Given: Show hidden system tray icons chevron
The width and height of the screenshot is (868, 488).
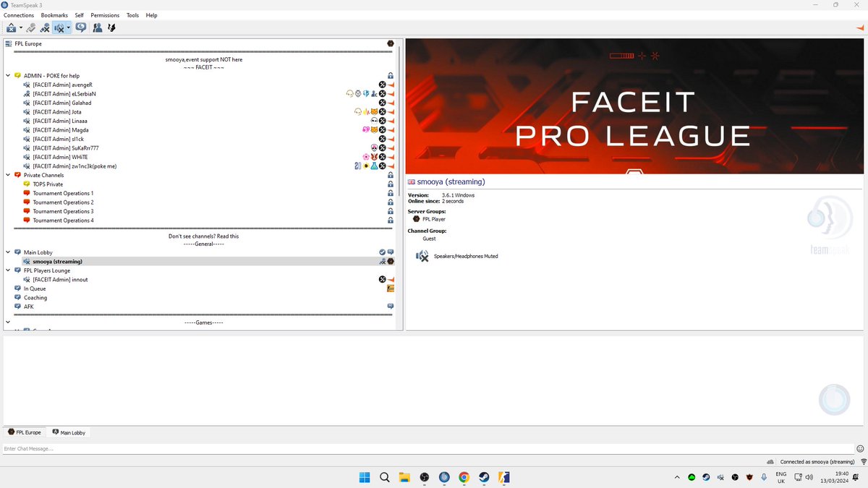Looking at the screenshot, I should tap(677, 477).
